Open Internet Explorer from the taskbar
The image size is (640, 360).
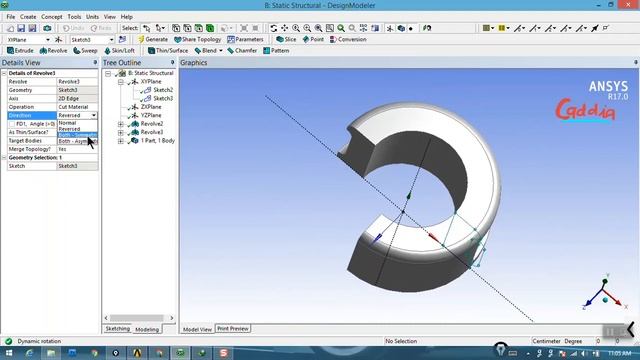tap(29, 353)
